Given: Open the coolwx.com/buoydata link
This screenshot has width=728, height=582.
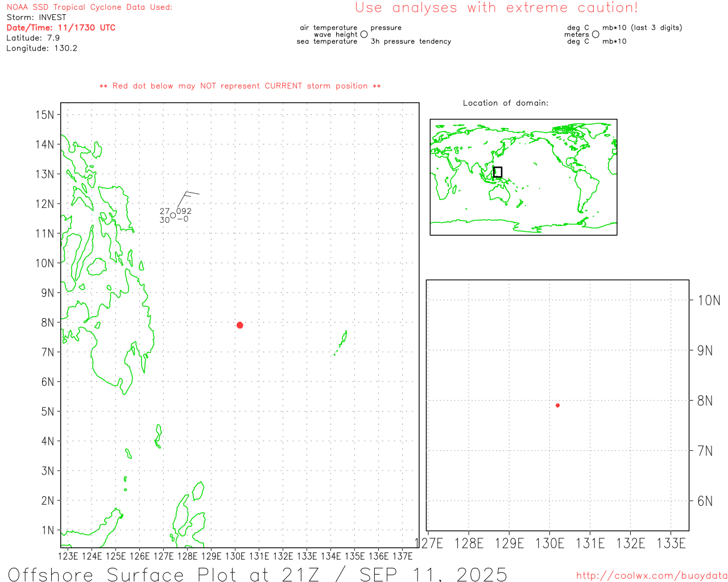Looking at the screenshot, I should click(652, 576).
